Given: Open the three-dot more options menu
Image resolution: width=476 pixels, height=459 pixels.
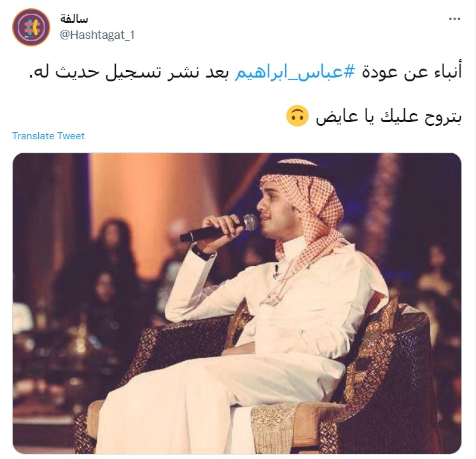Looking at the screenshot, I should point(454,19).
